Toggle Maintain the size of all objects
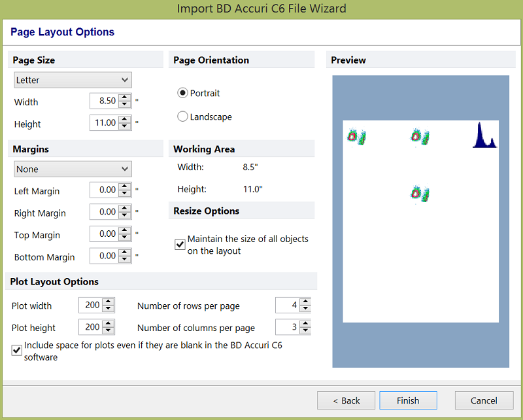 pyautogui.click(x=180, y=245)
